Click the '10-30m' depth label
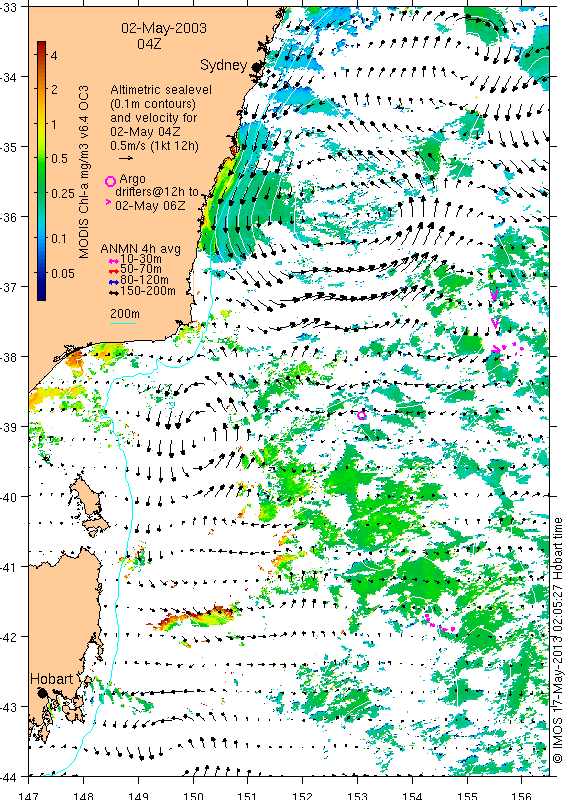The image size is (570, 800). 141,260
